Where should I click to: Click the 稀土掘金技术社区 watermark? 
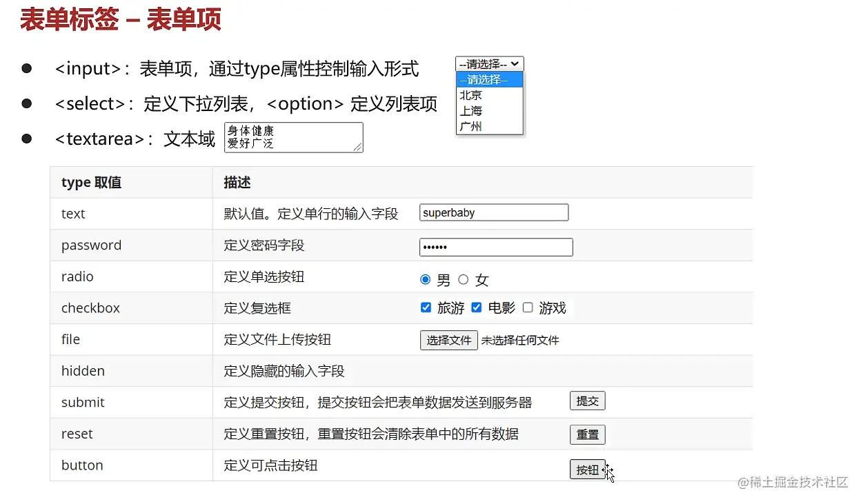(x=793, y=483)
